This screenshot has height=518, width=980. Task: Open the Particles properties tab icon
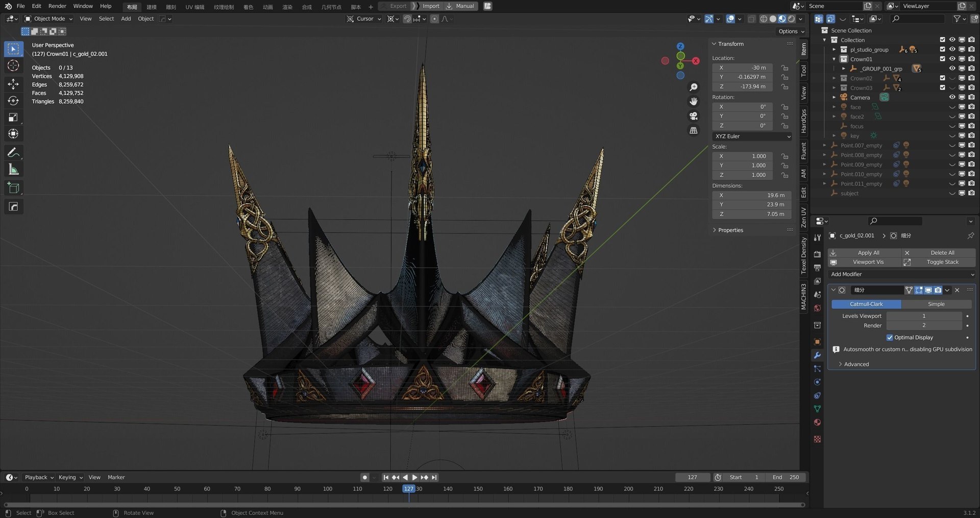(x=817, y=369)
